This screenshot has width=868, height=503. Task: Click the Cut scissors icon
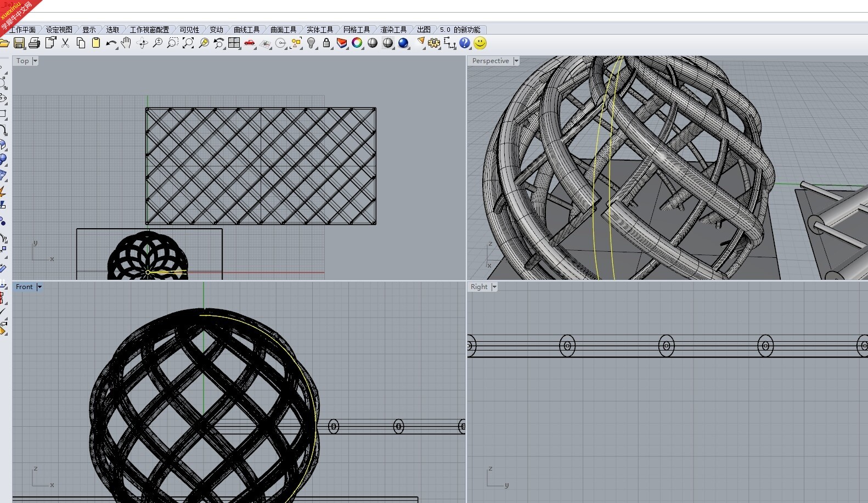coord(66,43)
